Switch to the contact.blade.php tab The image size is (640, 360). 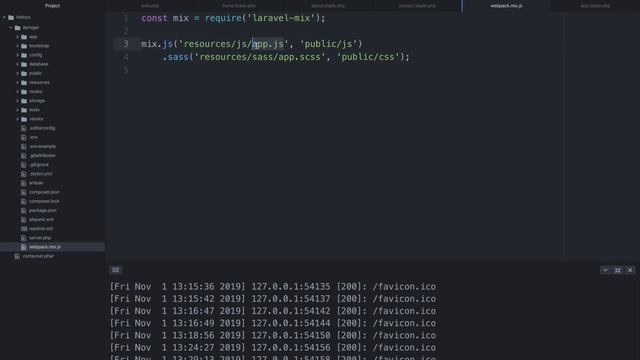(417, 6)
